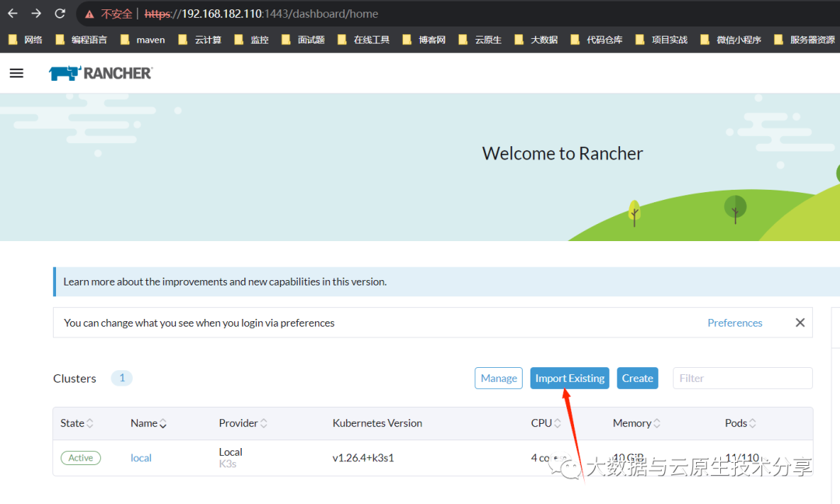Sort clusters by the Pods column
The image size is (840, 504).
point(740,423)
